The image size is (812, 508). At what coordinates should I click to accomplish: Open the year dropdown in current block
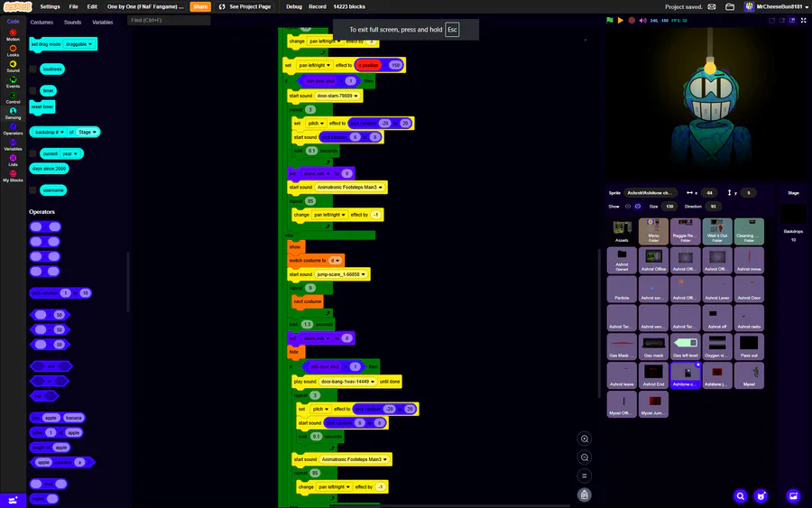(69, 153)
